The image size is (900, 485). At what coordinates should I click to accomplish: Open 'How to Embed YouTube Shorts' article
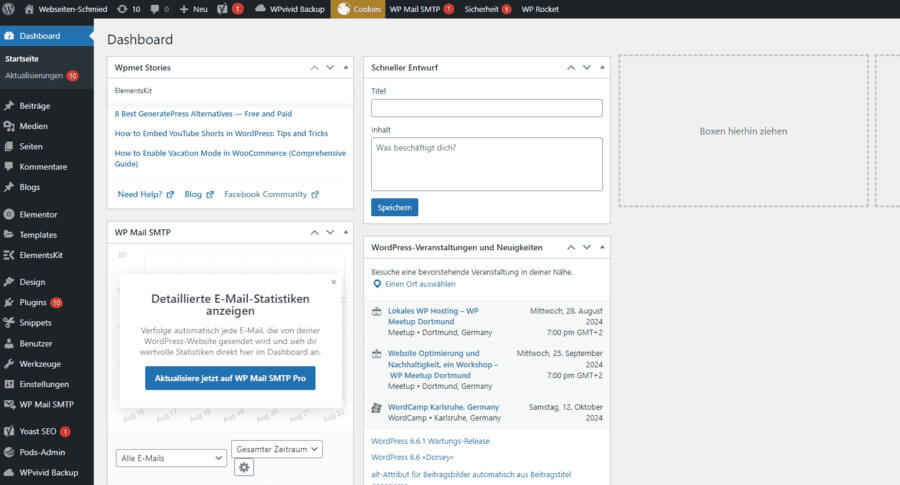221,133
